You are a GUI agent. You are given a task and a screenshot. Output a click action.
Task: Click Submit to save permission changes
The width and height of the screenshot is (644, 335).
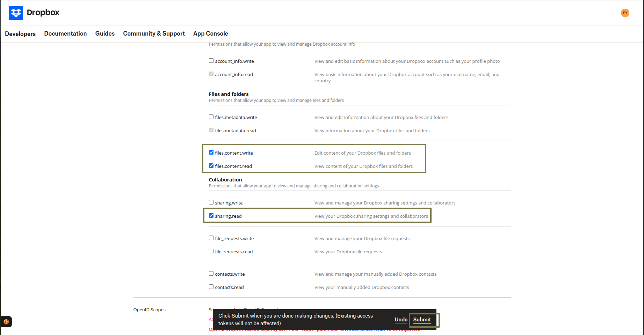(422, 320)
